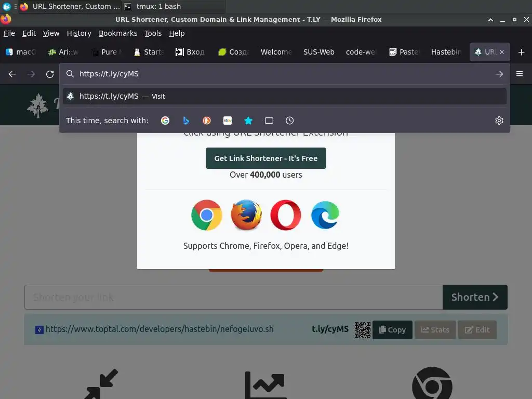The image size is (532, 399).
Task: Click the Opera browser logo
Action: pos(286,215)
